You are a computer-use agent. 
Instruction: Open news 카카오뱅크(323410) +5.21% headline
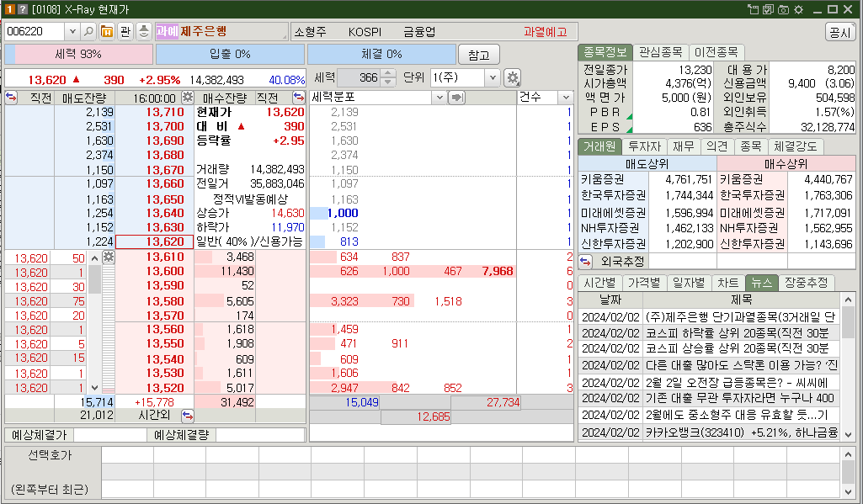pyautogui.click(x=742, y=432)
